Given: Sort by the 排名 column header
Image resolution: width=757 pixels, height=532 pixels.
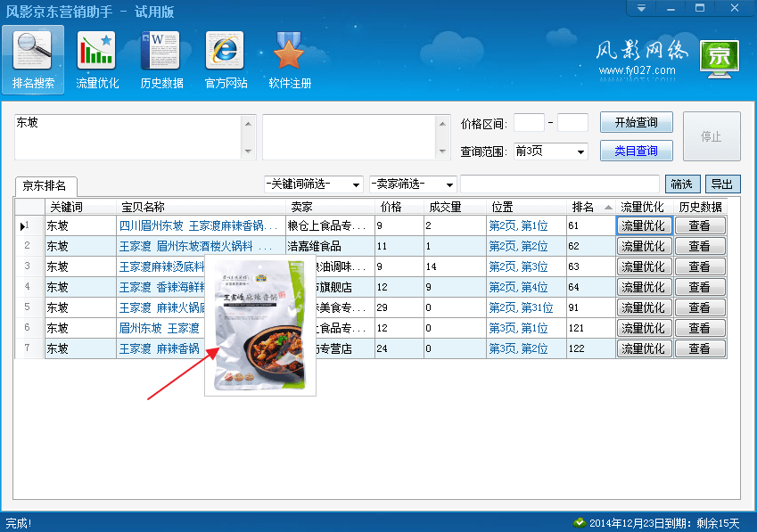Looking at the screenshot, I should coord(591,207).
